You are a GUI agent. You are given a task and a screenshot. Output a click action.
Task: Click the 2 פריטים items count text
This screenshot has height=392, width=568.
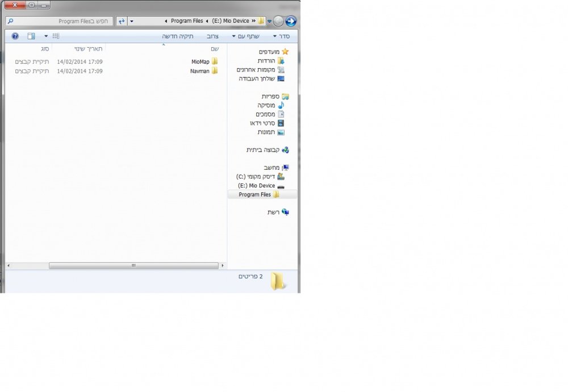(x=250, y=276)
